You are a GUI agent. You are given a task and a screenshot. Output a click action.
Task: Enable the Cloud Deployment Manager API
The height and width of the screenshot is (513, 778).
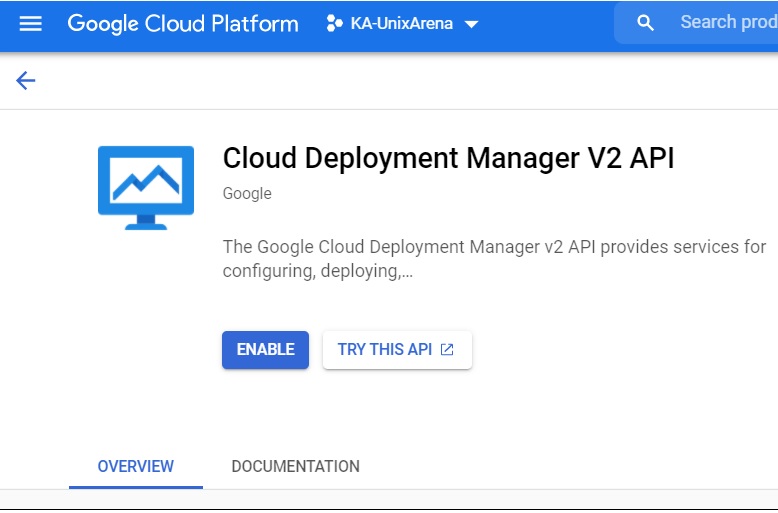pyautogui.click(x=265, y=350)
